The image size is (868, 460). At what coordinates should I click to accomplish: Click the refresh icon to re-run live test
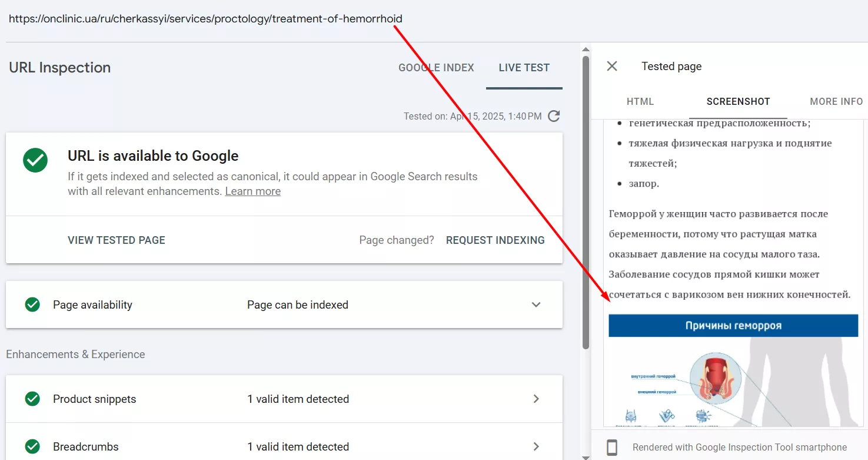pos(554,116)
